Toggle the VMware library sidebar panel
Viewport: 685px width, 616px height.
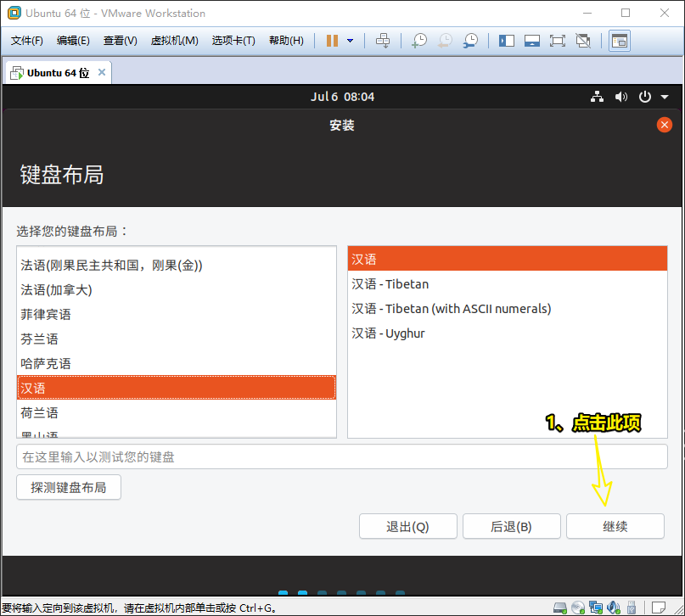(x=507, y=41)
